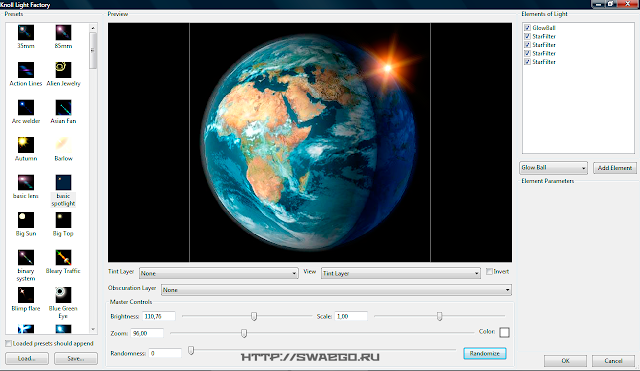Click the presets scrollbar up arrow
This screenshot has width=640, height=371.
(93, 28)
